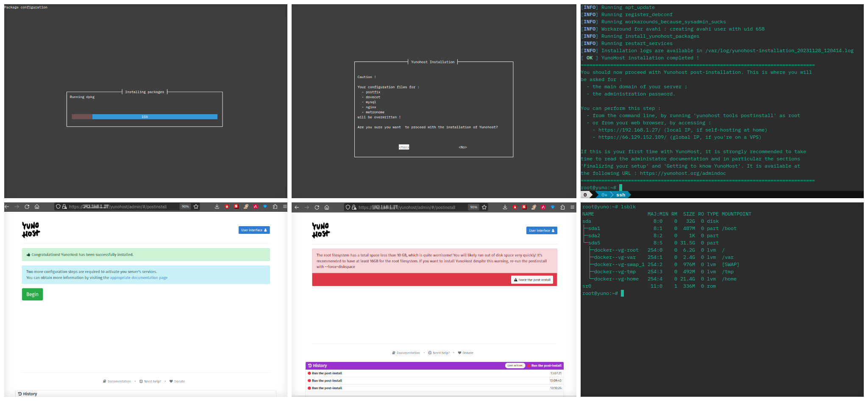Select Yes in the Yunohost Installation dialog

404,147
